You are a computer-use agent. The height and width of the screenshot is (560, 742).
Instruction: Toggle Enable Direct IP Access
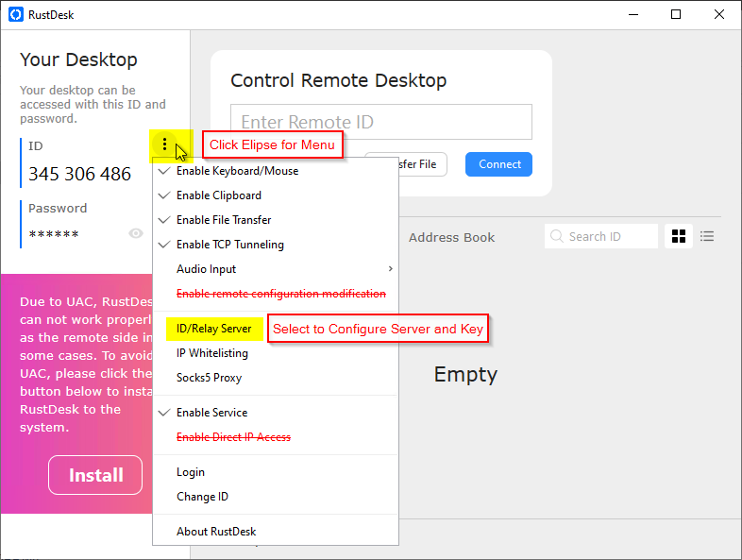pyautogui.click(x=276, y=437)
